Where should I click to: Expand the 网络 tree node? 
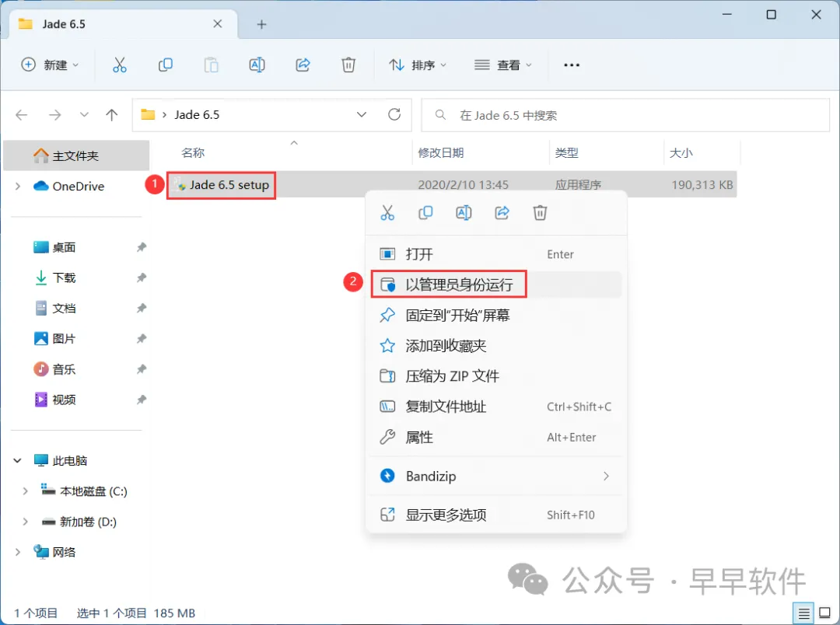[18, 552]
